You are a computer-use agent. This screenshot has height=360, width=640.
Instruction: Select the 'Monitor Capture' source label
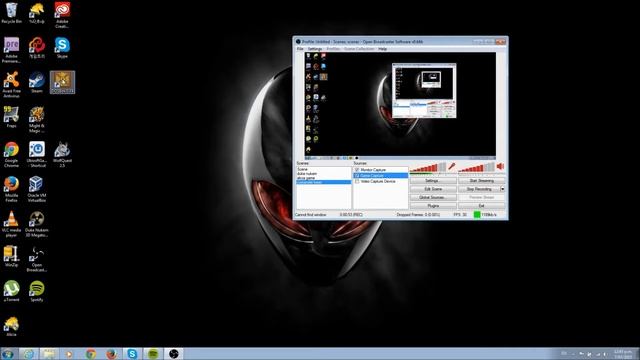(x=373, y=169)
